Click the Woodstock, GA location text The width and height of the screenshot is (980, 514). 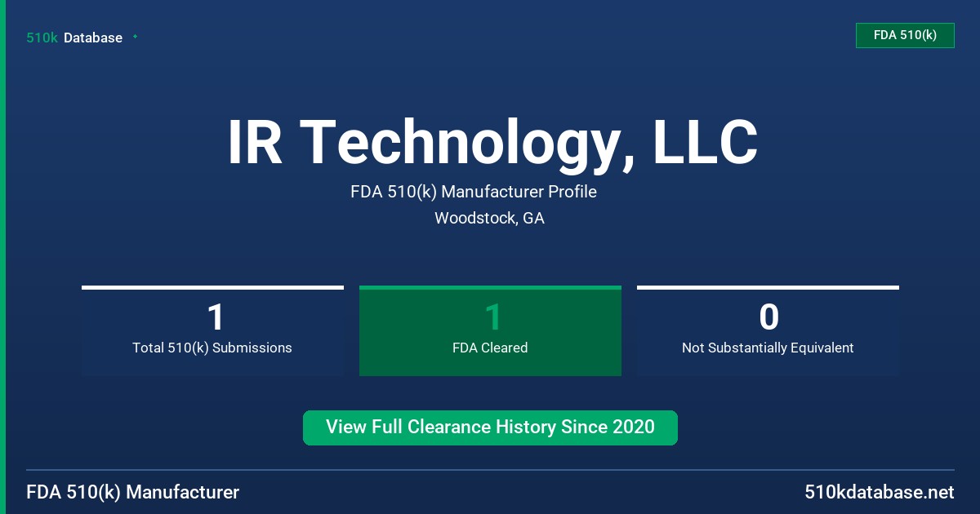tap(489, 219)
